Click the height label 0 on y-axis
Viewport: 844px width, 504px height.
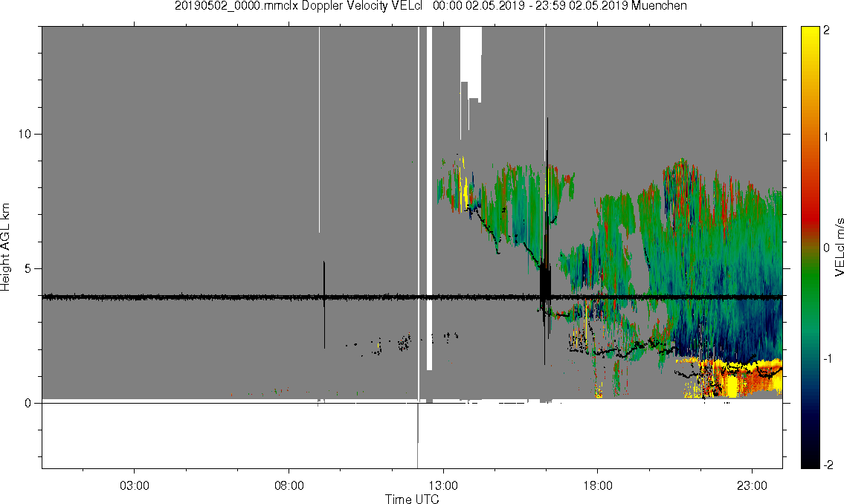[x=28, y=404]
